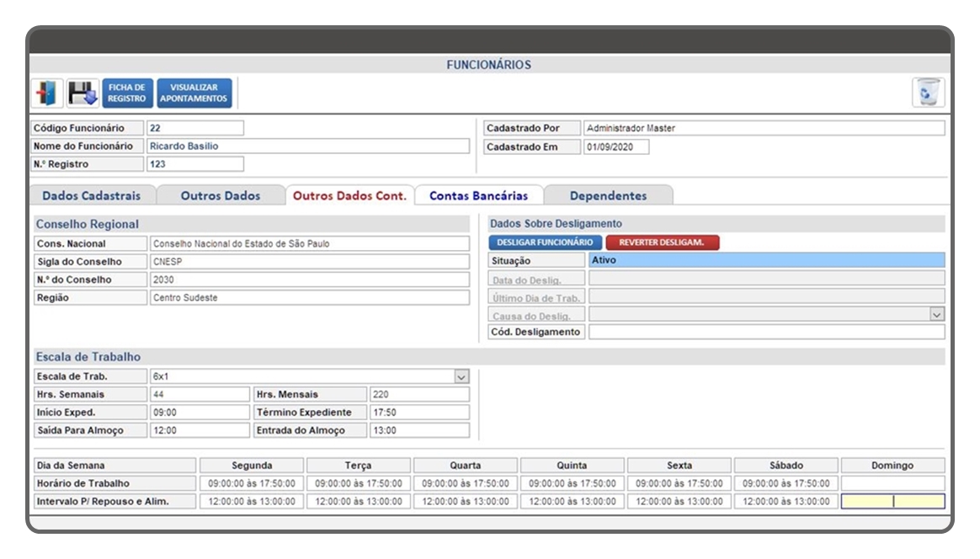Image resolution: width=980 pixels, height=559 pixels.
Task: Go to Contas Bancárias tab
Action: point(479,195)
